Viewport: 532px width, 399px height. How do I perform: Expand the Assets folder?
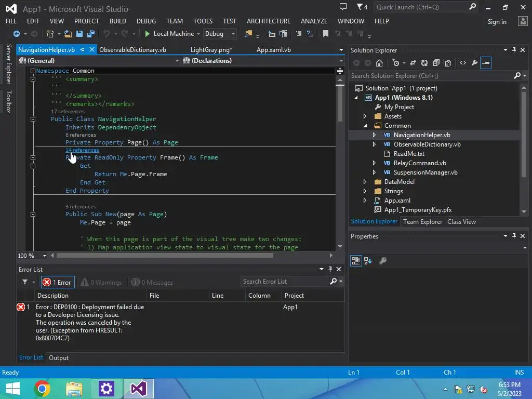[x=365, y=116]
